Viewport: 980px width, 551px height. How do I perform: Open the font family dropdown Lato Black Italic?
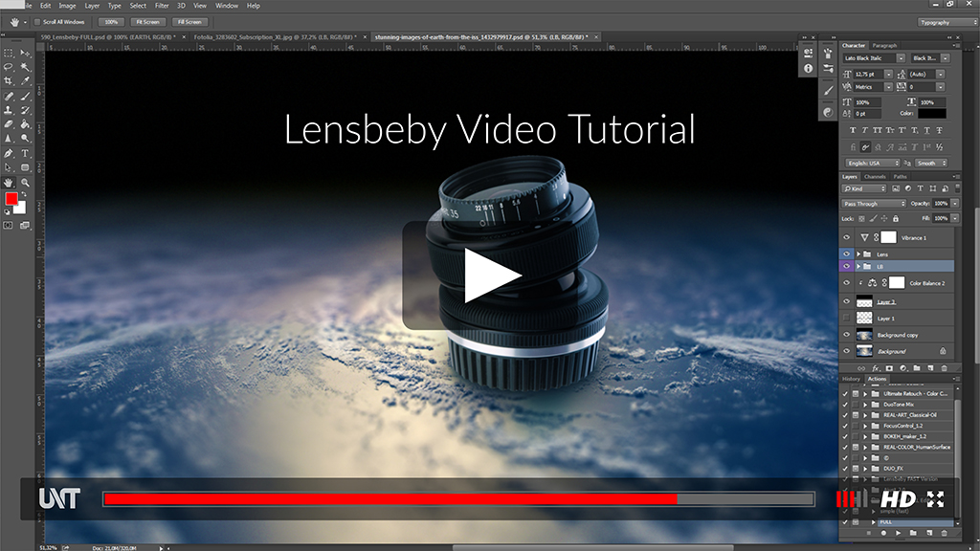click(x=901, y=58)
